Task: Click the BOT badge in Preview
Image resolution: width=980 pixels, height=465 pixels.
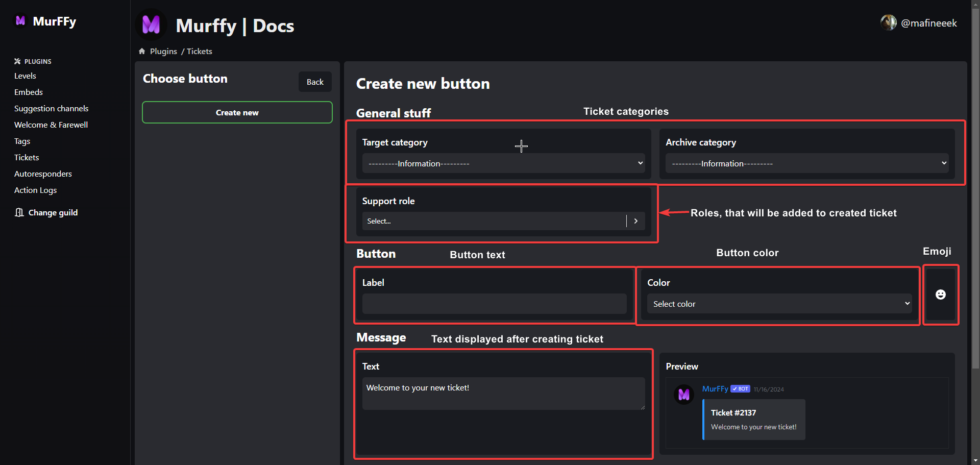Action: point(740,389)
